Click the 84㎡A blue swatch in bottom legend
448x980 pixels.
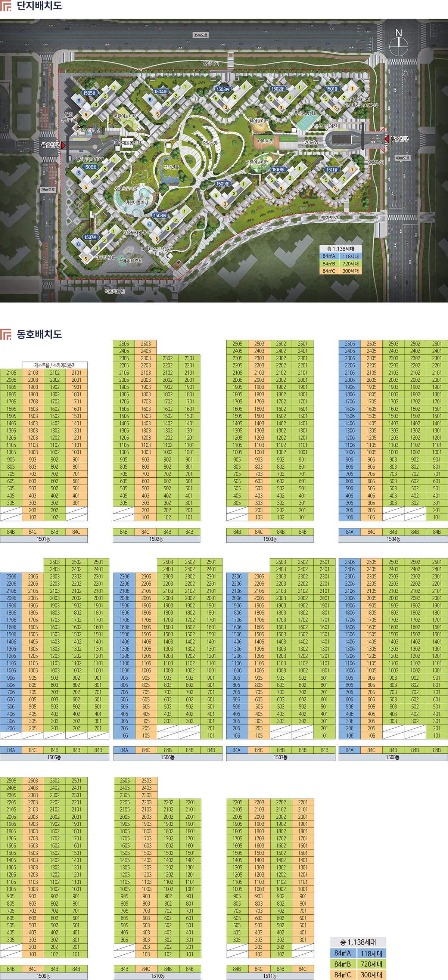pyautogui.click(x=343, y=953)
